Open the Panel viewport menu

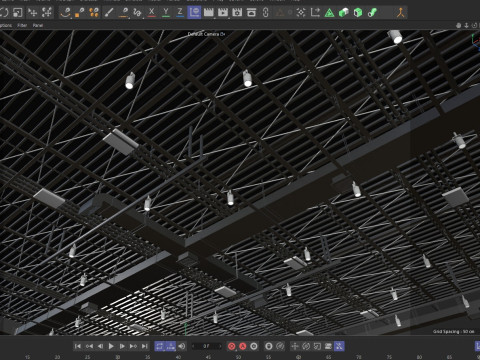(x=38, y=25)
